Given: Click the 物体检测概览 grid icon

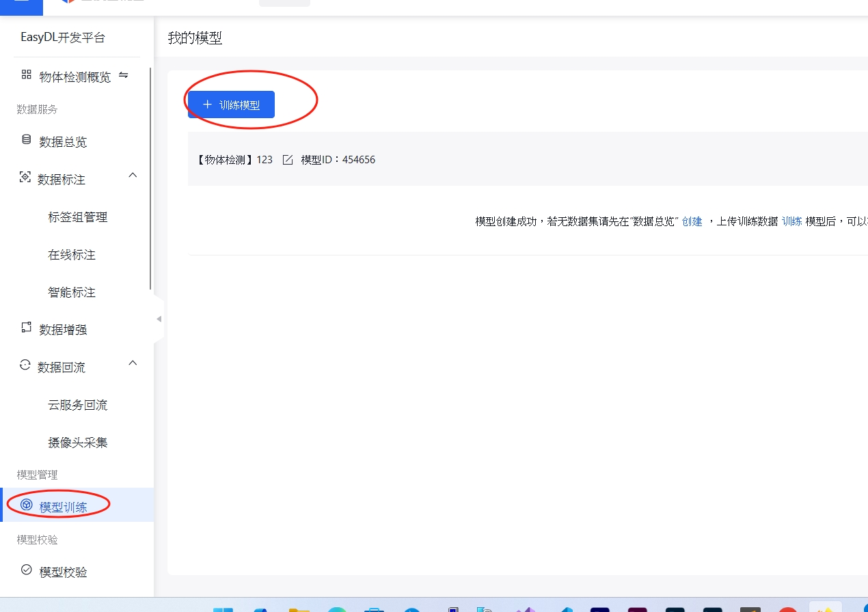Looking at the screenshot, I should coord(27,74).
